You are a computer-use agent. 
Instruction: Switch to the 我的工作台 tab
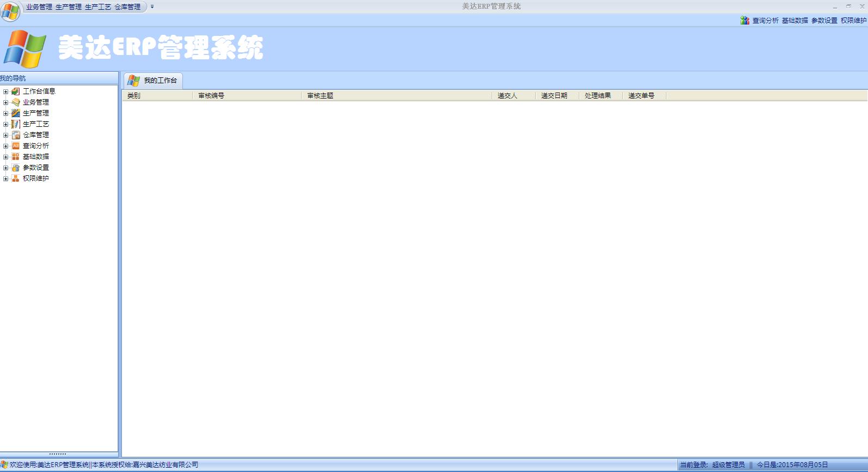click(153, 81)
